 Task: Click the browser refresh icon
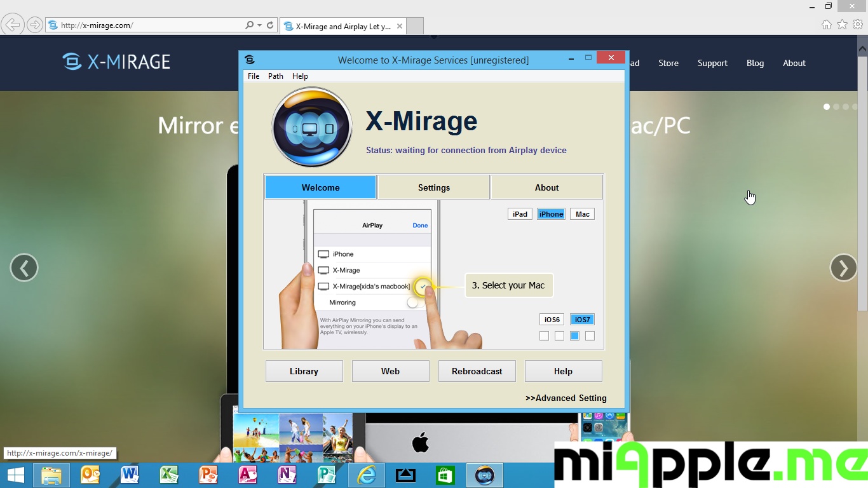point(270,25)
